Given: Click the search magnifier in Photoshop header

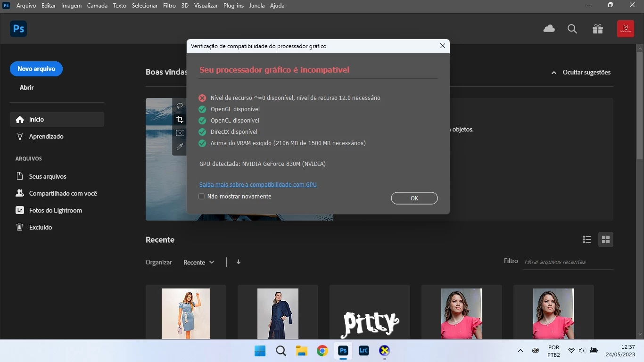Looking at the screenshot, I should point(572,29).
